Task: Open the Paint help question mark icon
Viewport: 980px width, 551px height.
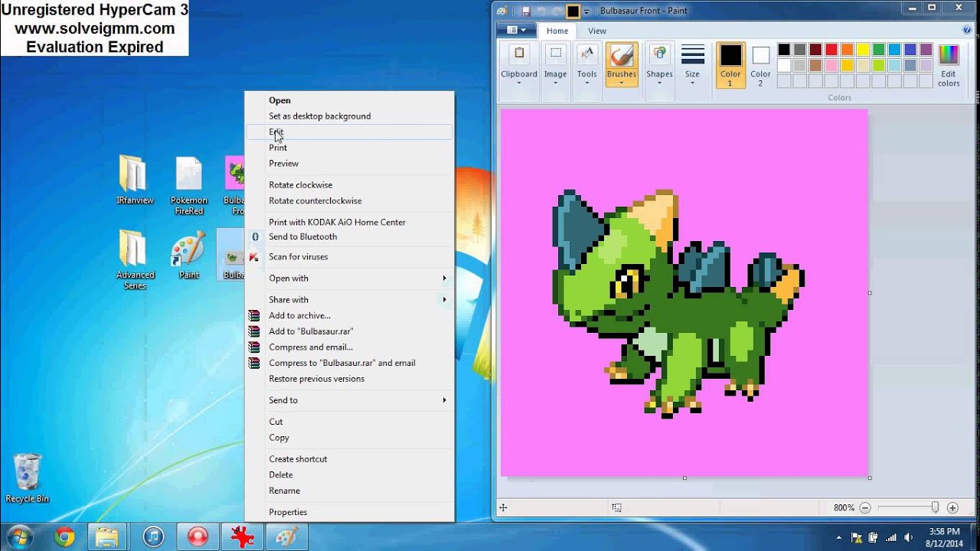Action: [x=967, y=31]
